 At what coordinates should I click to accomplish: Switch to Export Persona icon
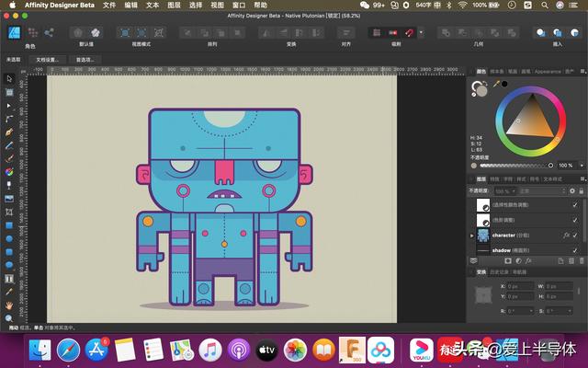pos(49,33)
